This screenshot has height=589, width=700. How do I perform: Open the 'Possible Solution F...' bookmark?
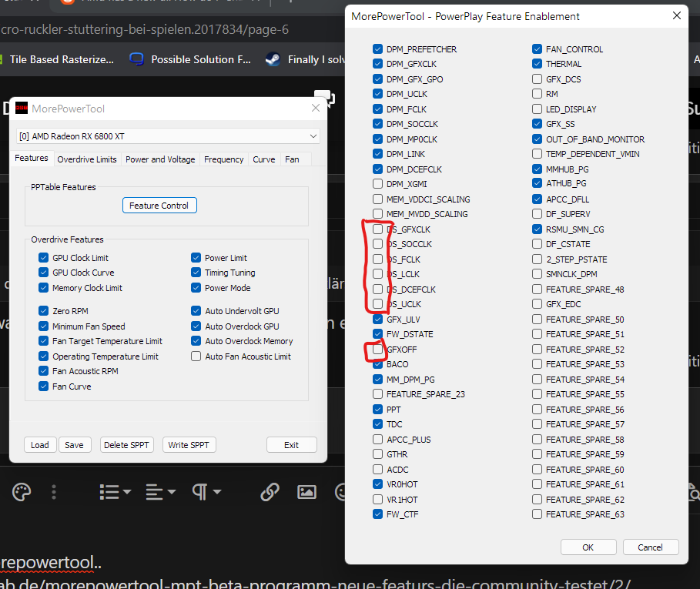tap(191, 59)
